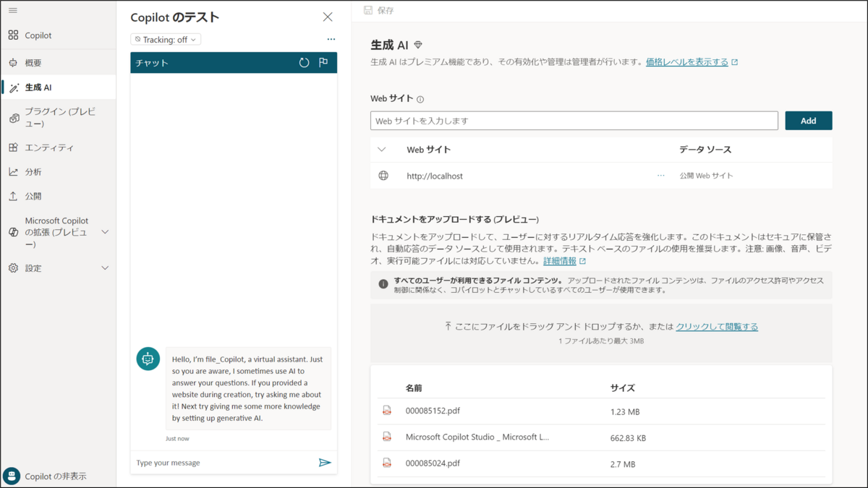Click the info icon in file content notice

tap(383, 284)
